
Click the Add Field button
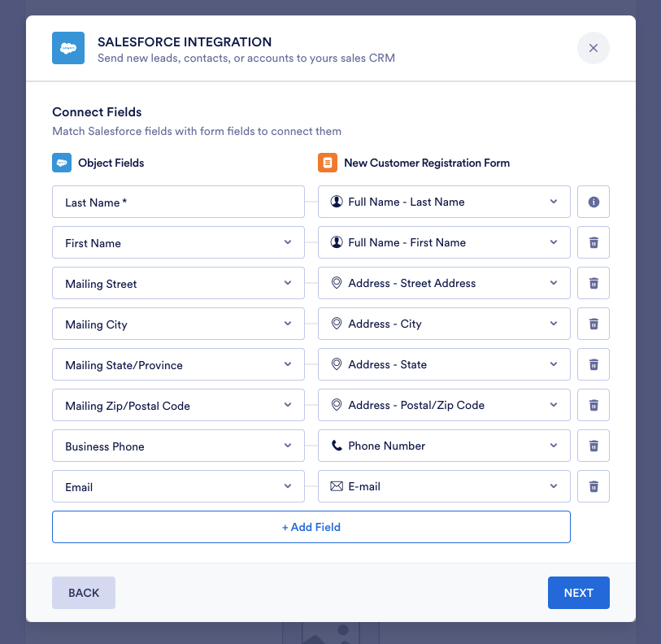click(311, 527)
